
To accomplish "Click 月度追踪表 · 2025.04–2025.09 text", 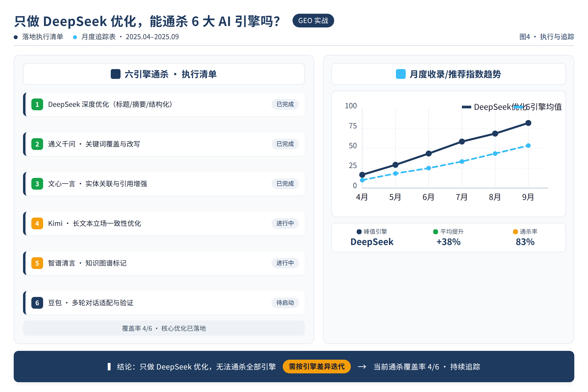I will 130,37.
